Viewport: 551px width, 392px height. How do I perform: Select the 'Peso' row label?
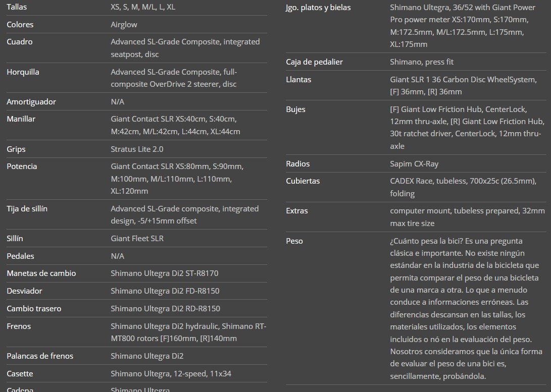[x=294, y=241]
